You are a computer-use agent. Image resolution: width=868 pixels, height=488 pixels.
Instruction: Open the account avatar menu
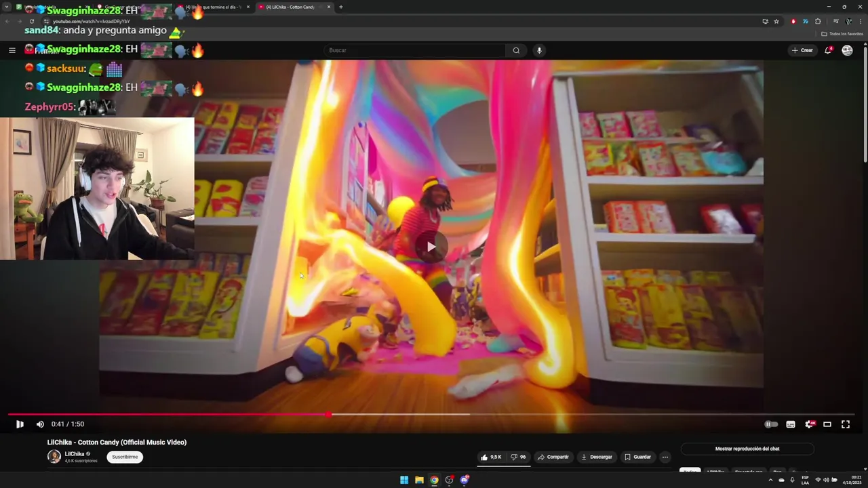pos(847,50)
